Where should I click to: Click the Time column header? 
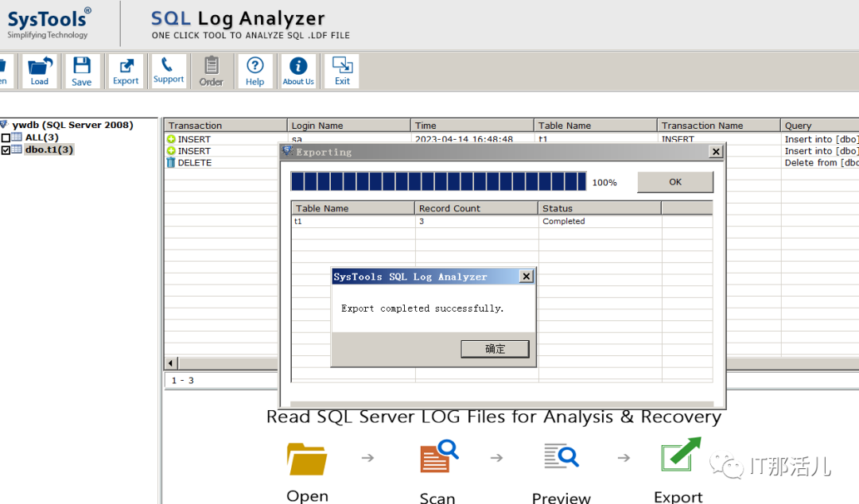click(472, 126)
